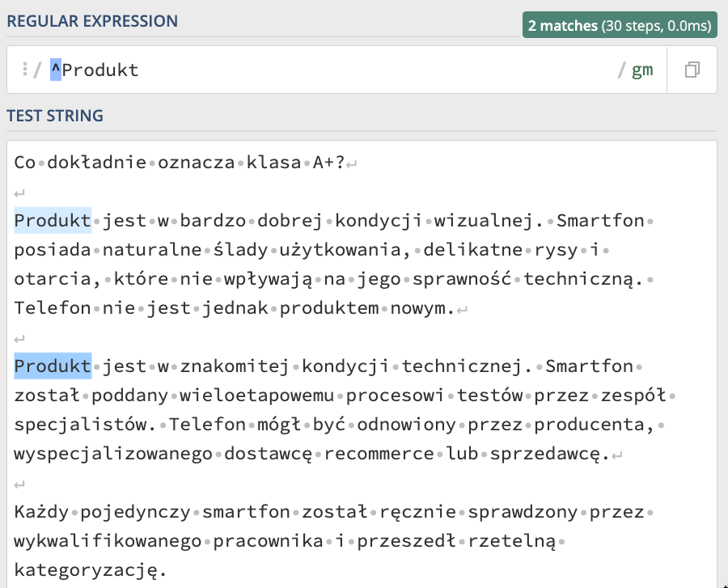Click the word 'wyspecjalizowanego' in test string
The image size is (728, 588).
point(113,454)
